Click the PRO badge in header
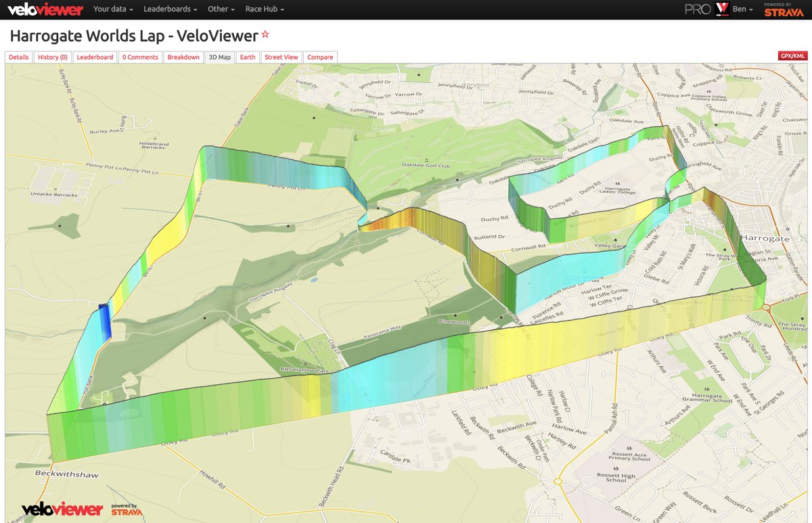Screen dimensions: 812x523 tap(696, 9)
